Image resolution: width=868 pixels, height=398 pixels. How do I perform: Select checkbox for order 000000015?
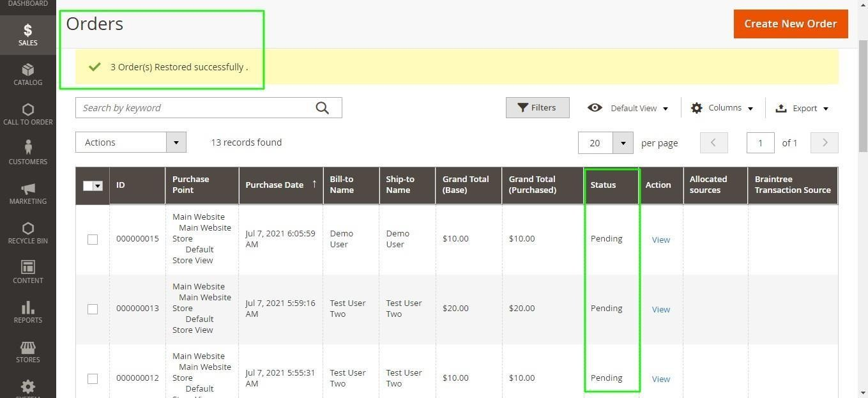tap(93, 240)
